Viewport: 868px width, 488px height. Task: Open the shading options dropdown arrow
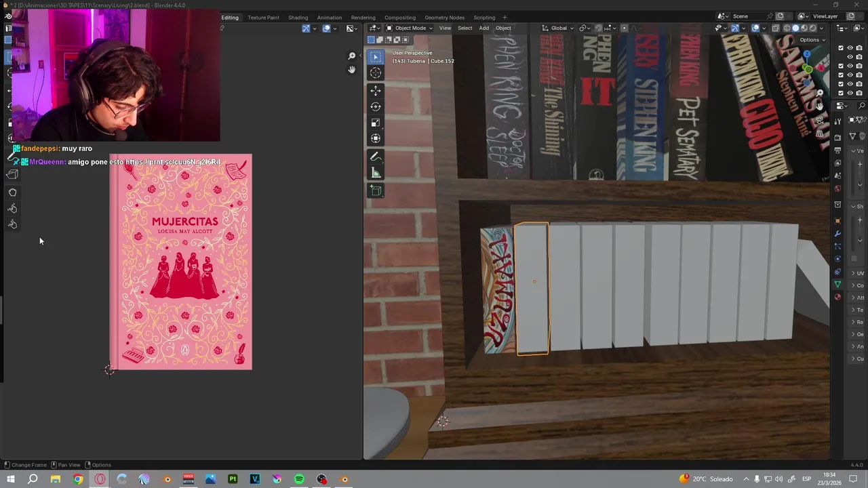point(821,28)
